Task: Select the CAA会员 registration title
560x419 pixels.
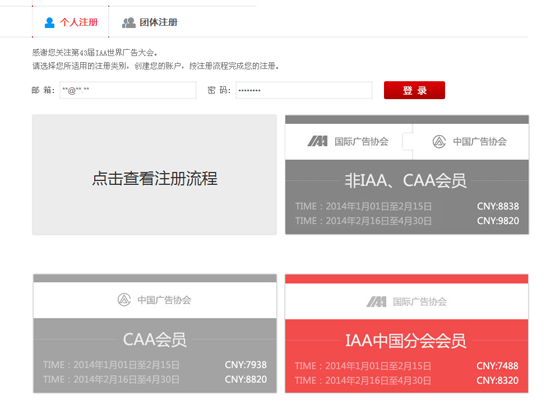Action: tap(155, 339)
